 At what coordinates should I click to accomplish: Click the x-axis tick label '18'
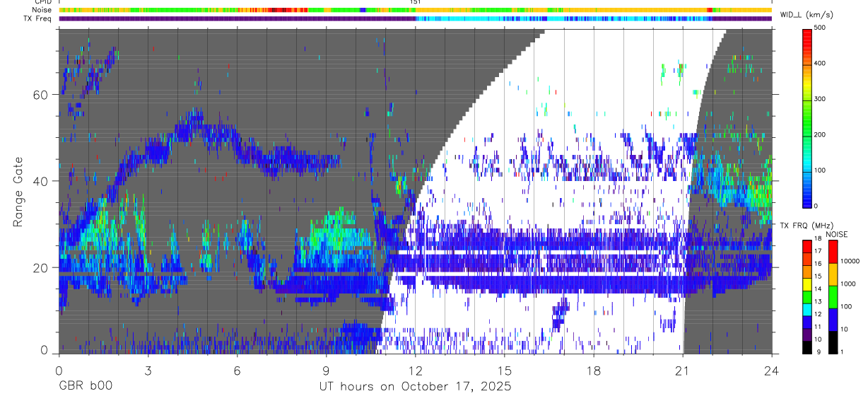[x=594, y=371]
